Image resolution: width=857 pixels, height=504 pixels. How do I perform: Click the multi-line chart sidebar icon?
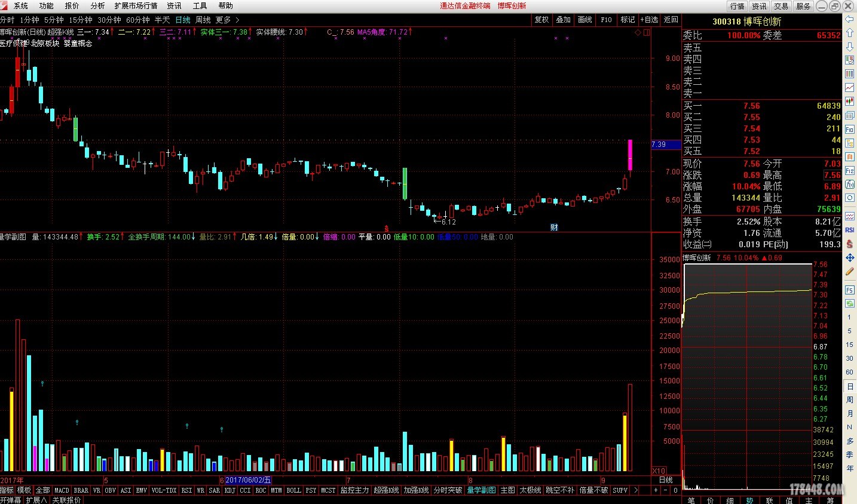pos(849,216)
